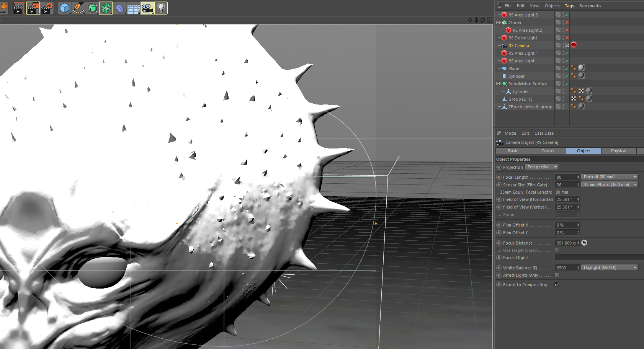Switch to the Basic tab

pos(513,151)
